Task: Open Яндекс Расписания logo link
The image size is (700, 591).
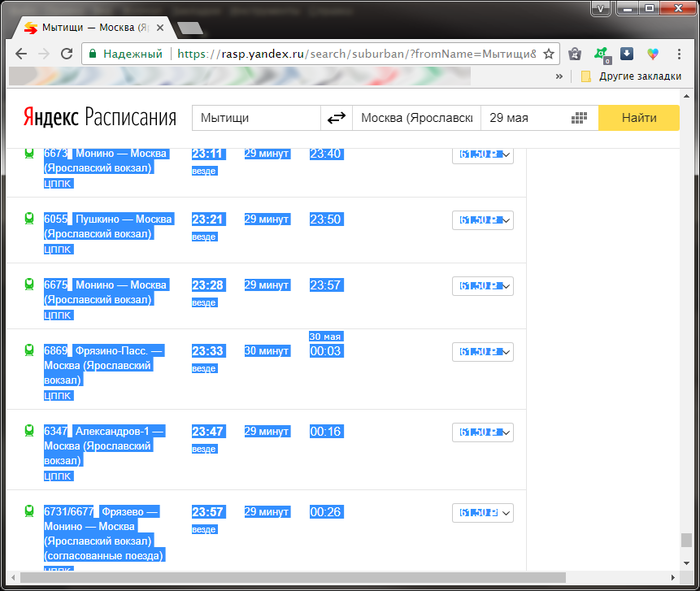Action: click(x=100, y=117)
